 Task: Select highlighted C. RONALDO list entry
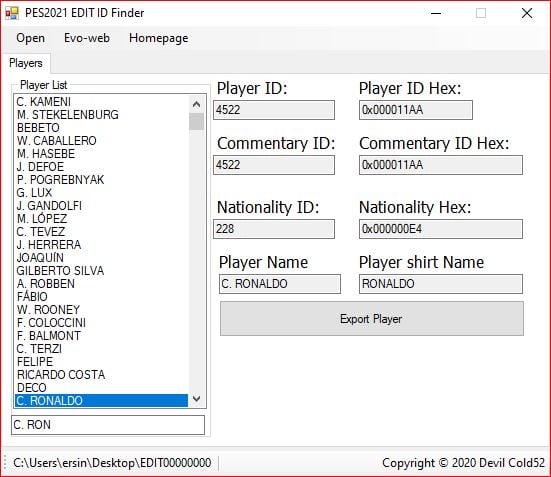(x=101, y=401)
